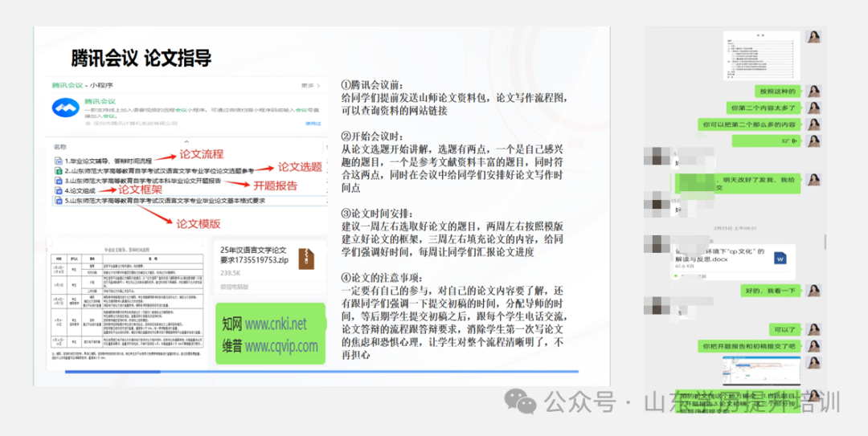Screen dimensions: 868x436
Task: Open the table-of-contents image in chat
Action: 762,55
